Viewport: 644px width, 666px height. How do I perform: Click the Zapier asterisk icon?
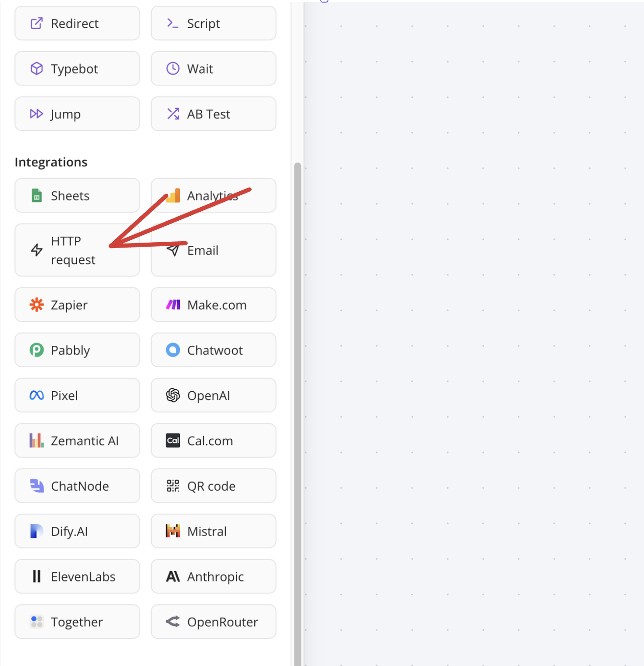pyautogui.click(x=37, y=305)
